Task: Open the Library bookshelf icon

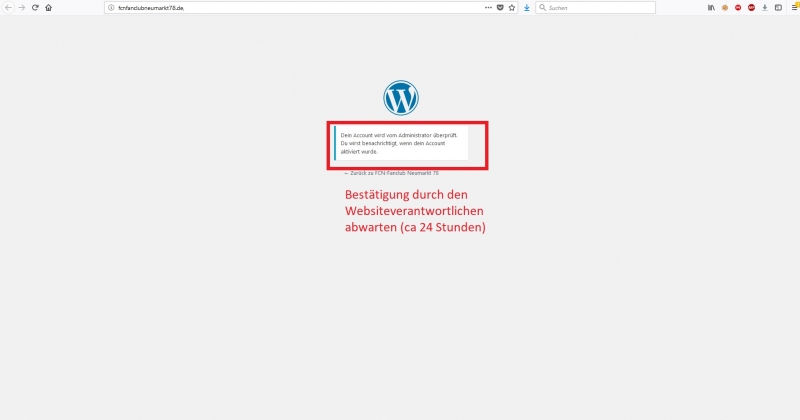Action: [711, 8]
